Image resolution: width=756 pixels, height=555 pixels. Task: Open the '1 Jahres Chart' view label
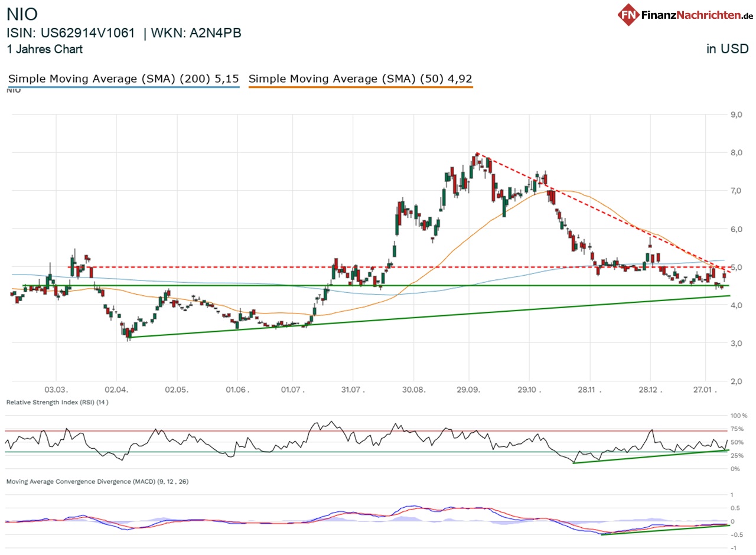(44, 50)
